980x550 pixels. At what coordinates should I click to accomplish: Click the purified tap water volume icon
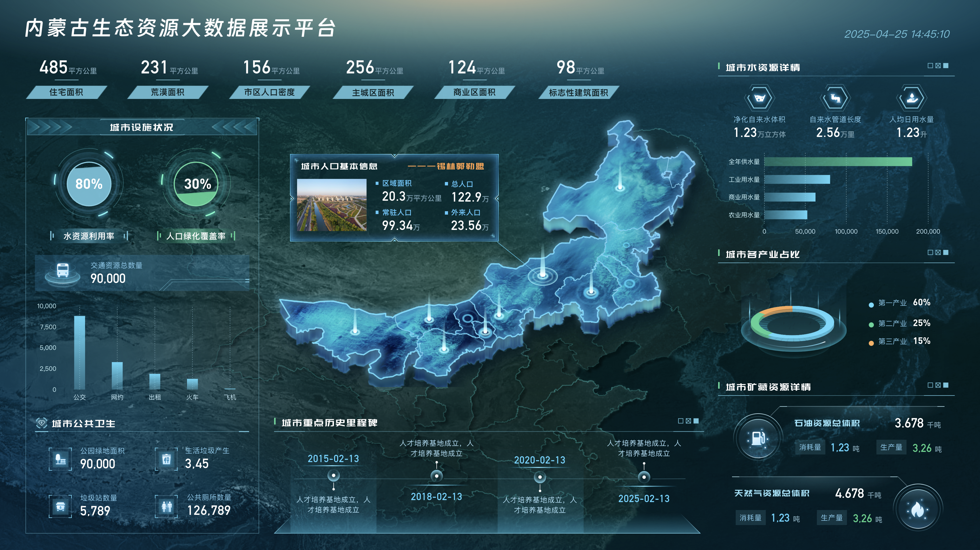(759, 98)
